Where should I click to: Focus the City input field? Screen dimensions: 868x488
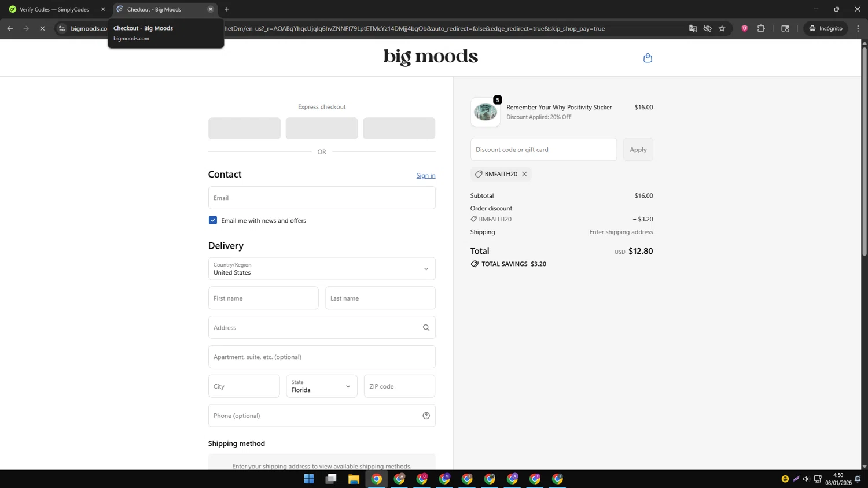(244, 386)
